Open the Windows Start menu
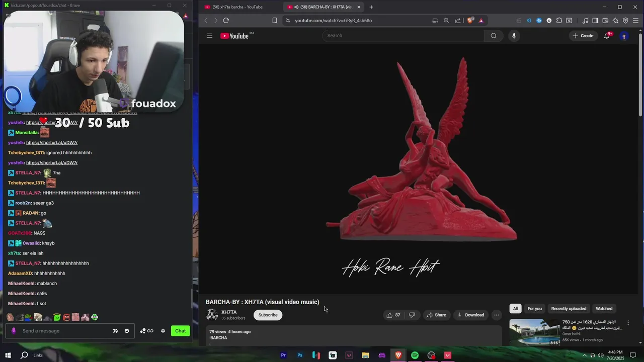The width and height of the screenshot is (644, 362). (8, 355)
